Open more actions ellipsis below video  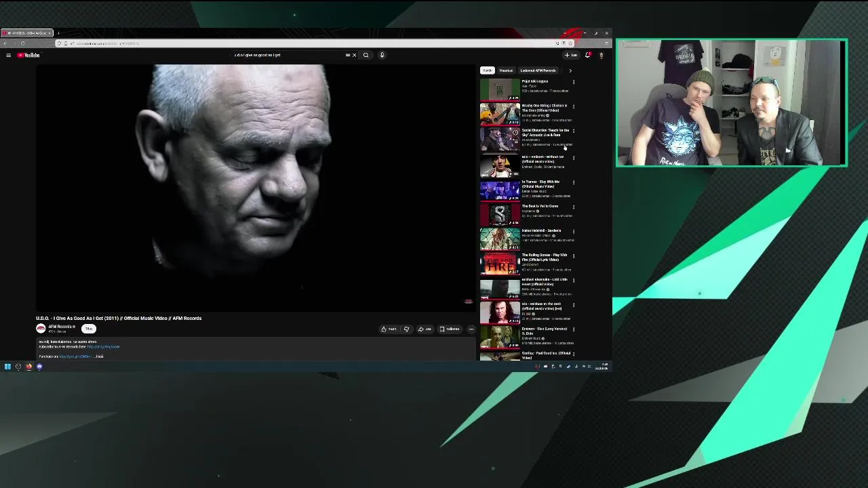(x=471, y=329)
